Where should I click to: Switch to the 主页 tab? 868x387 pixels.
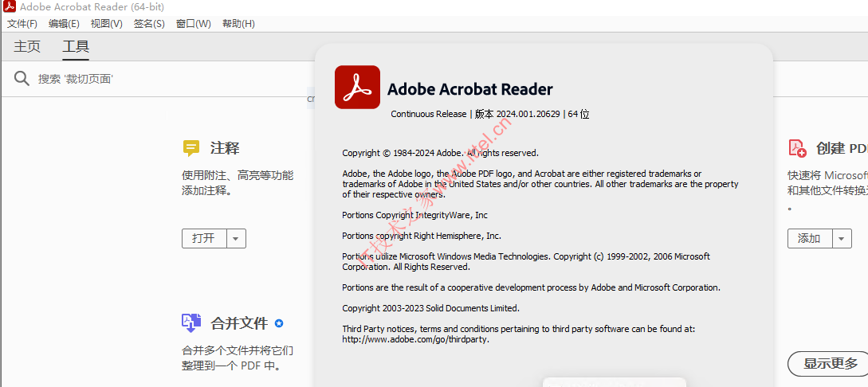tap(27, 46)
